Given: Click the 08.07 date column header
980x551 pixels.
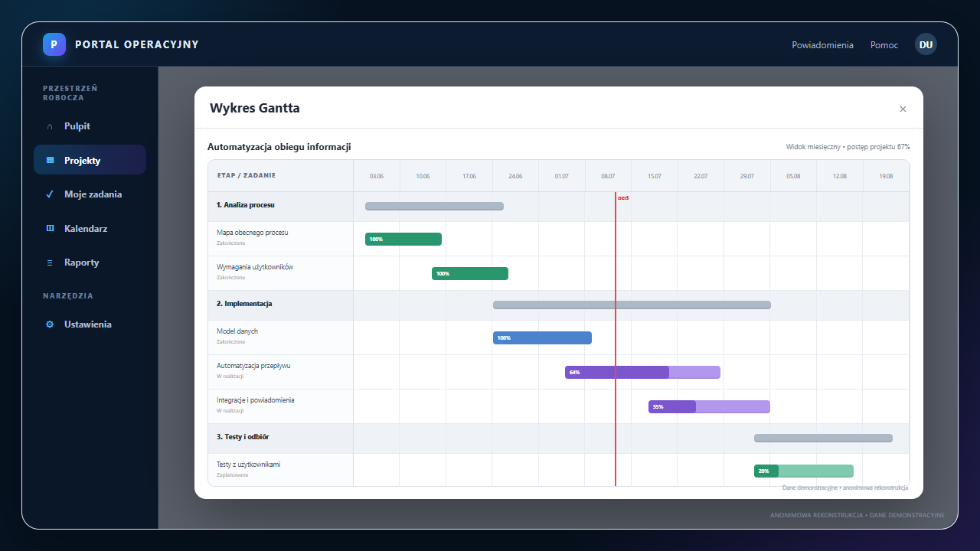Looking at the screenshot, I should (608, 176).
